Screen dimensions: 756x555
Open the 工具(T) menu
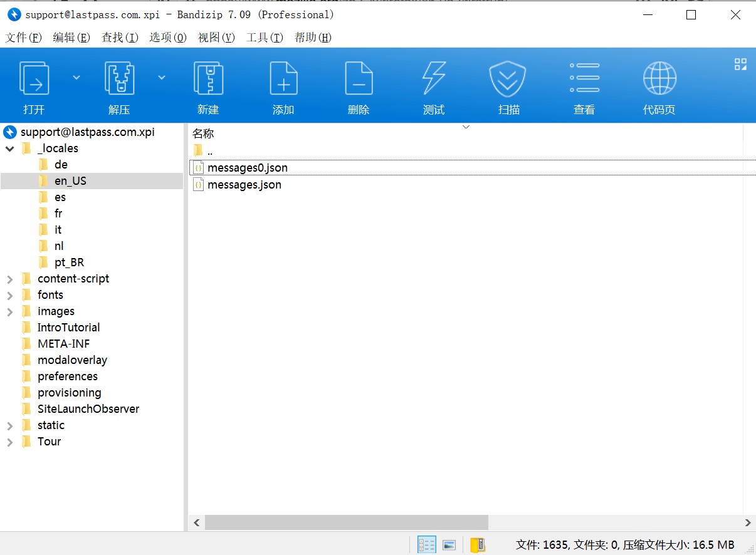(265, 38)
